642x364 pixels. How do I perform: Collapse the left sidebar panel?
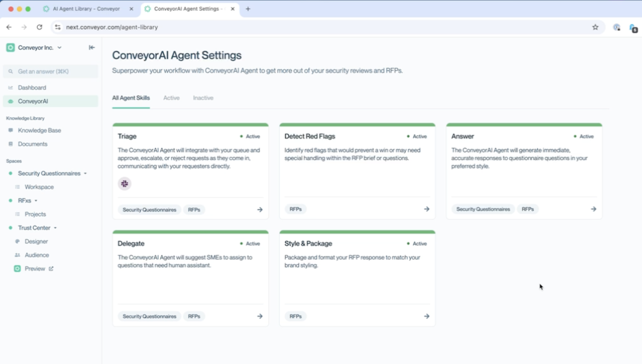pyautogui.click(x=92, y=47)
